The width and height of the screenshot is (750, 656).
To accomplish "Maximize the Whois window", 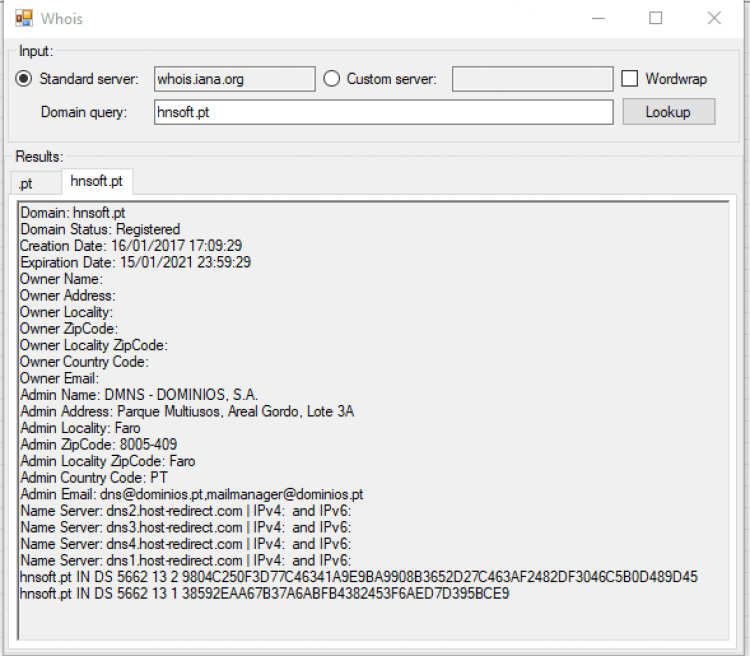I will (x=656, y=18).
